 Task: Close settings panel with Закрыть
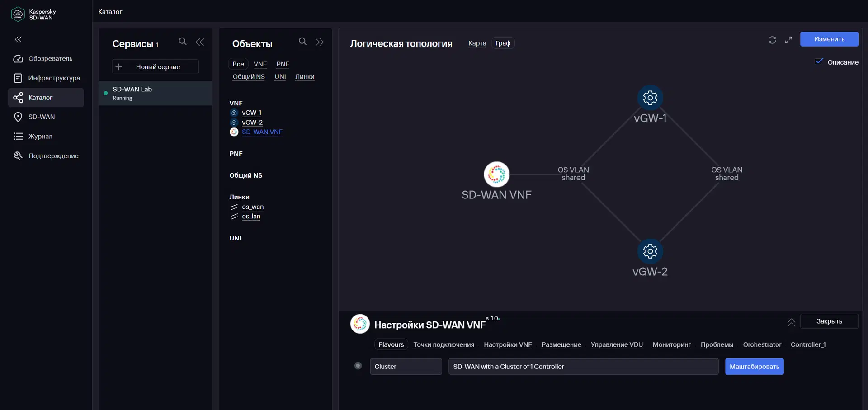pos(829,321)
